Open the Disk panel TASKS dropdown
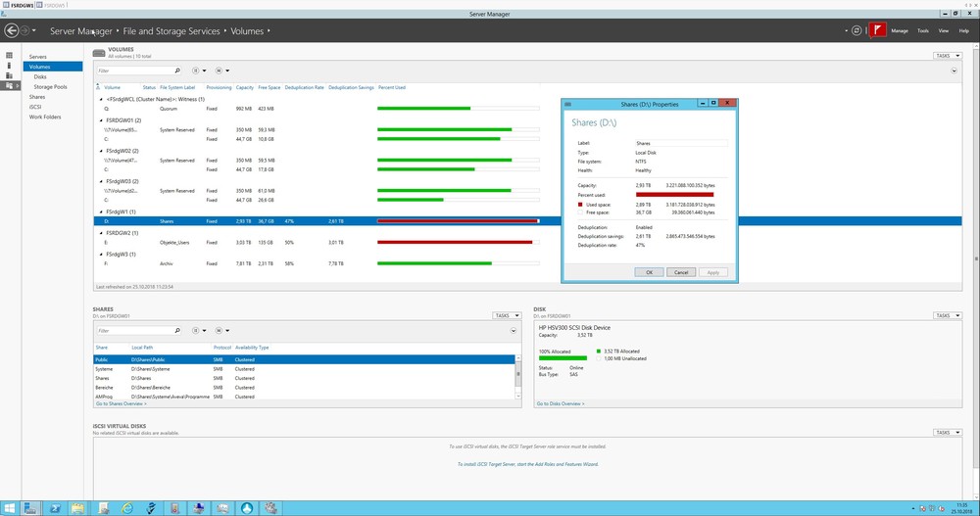The width and height of the screenshot is (980, 516). click(x=947, y=315)
